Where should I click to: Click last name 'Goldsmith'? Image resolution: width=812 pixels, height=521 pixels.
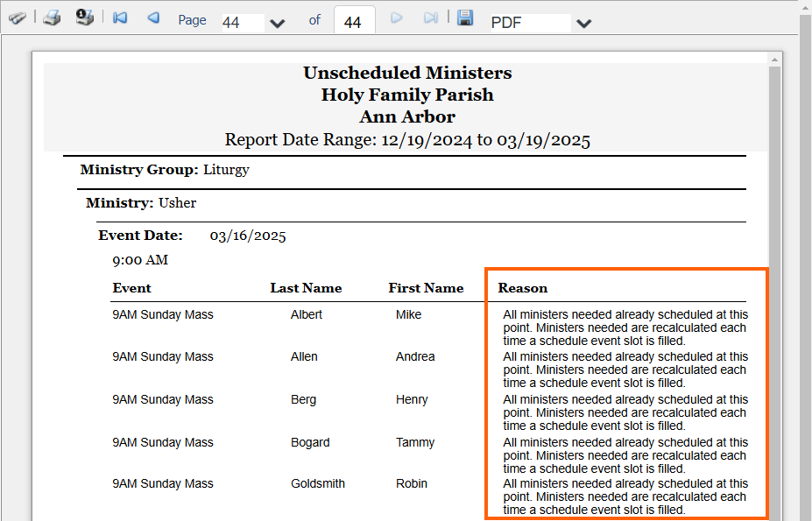317,483
